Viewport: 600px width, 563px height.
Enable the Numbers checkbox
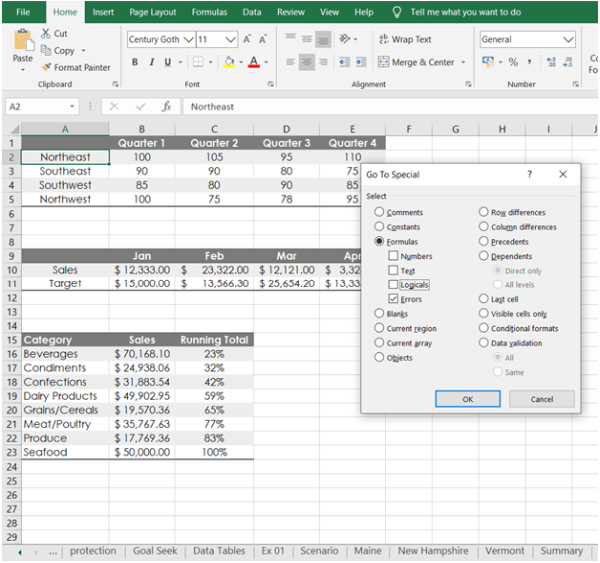point(394,256)
